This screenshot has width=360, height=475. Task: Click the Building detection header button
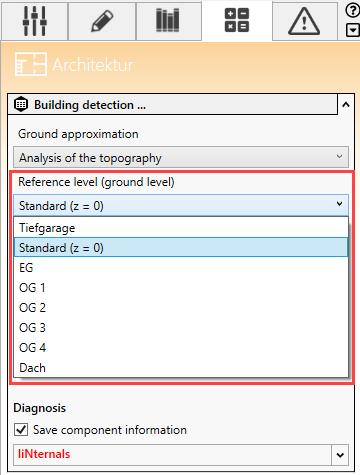point(173,105)
